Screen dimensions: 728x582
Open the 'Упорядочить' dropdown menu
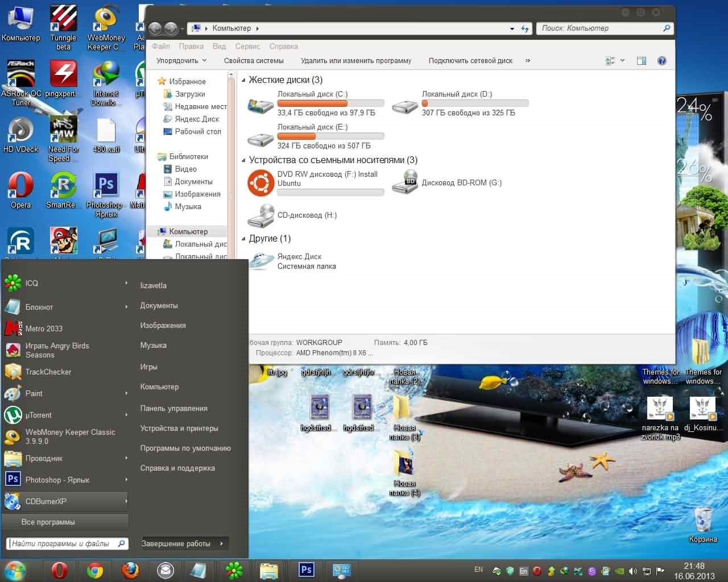(181, 61)
